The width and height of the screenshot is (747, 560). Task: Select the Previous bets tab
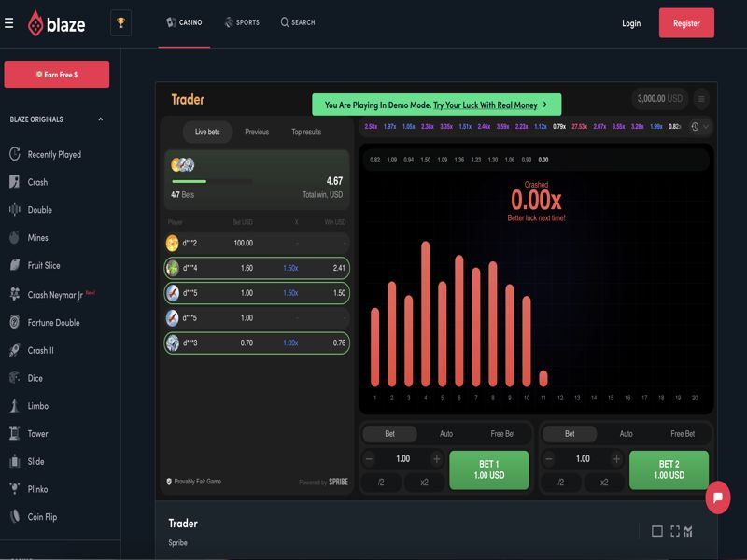[257, 132]
